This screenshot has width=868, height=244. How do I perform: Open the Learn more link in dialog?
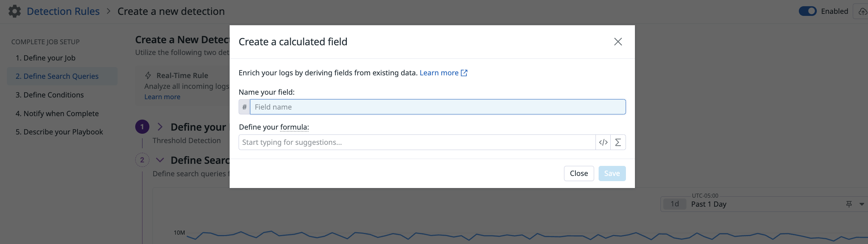[x=443, y=73]
